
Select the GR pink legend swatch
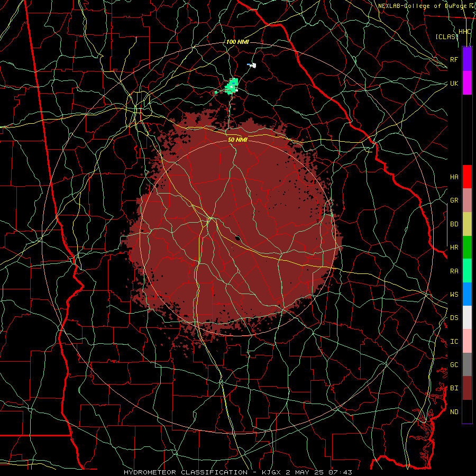pyautogui.click(x=467, y=200)
